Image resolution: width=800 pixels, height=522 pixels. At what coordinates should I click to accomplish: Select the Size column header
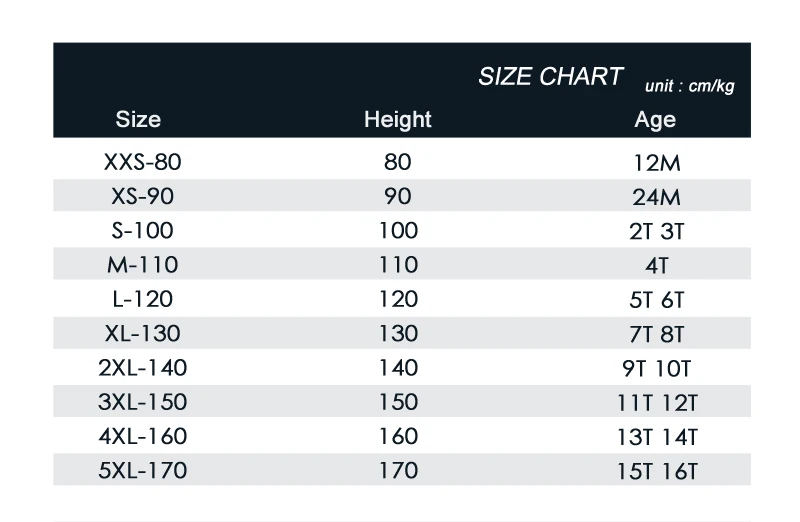click(x=138, y=119)
